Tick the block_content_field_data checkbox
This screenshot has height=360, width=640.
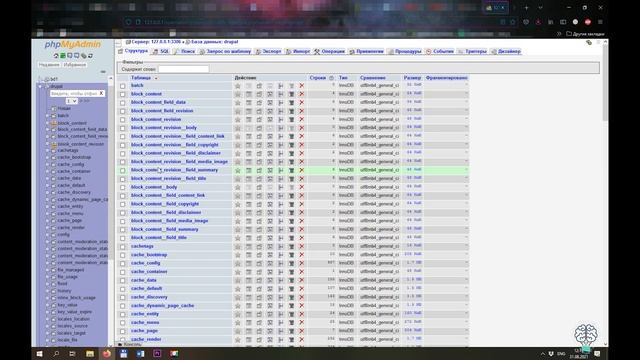122,103
